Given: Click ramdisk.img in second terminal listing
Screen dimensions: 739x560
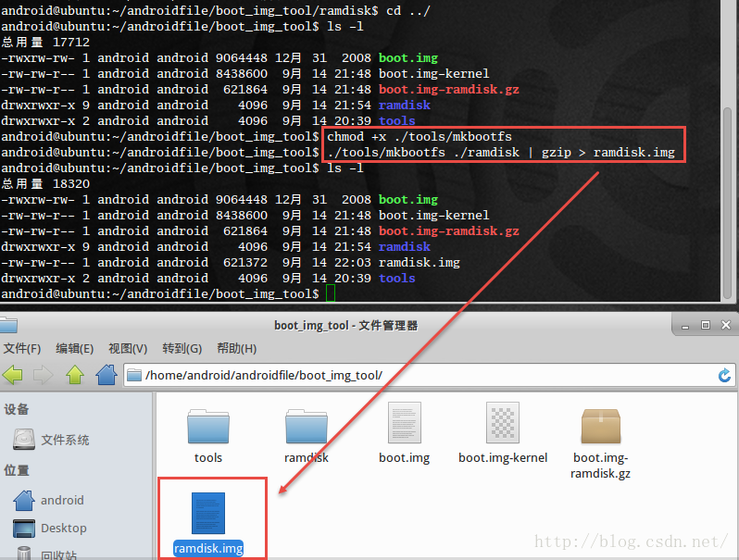Looking at the screenshot, I should (x=419, y=262).
